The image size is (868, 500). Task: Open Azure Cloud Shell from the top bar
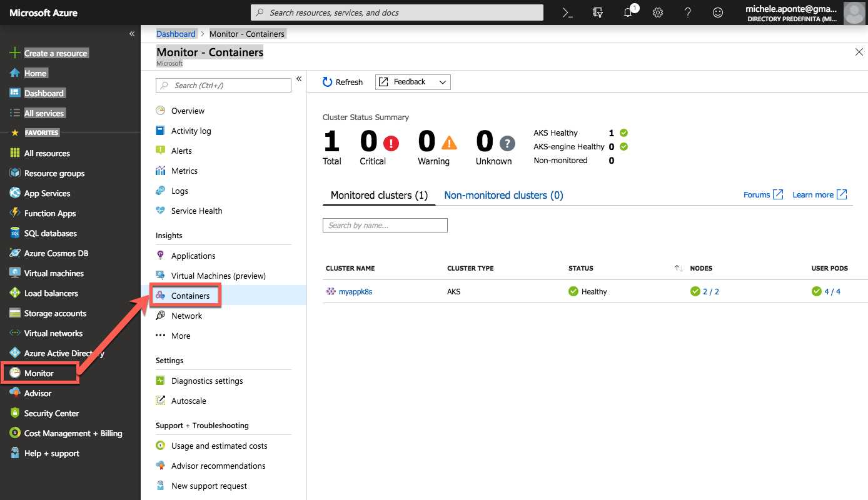click(567, 12)
